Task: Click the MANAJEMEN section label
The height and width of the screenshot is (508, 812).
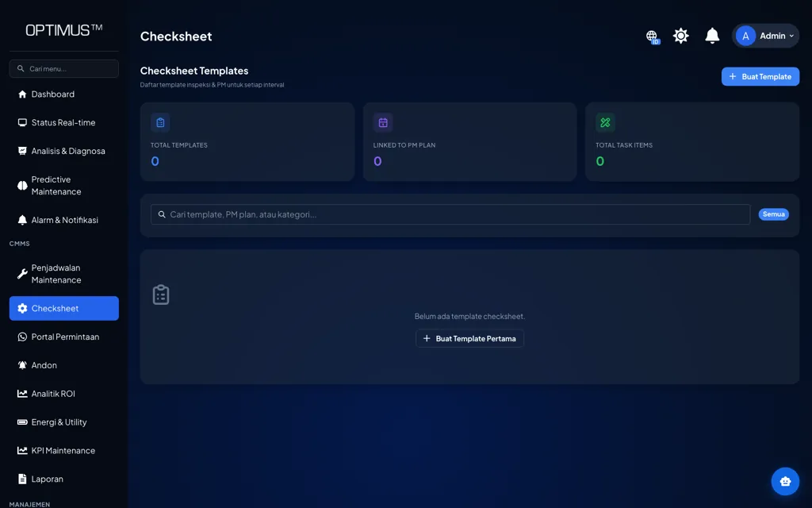Action: click(x=29, y=504)
